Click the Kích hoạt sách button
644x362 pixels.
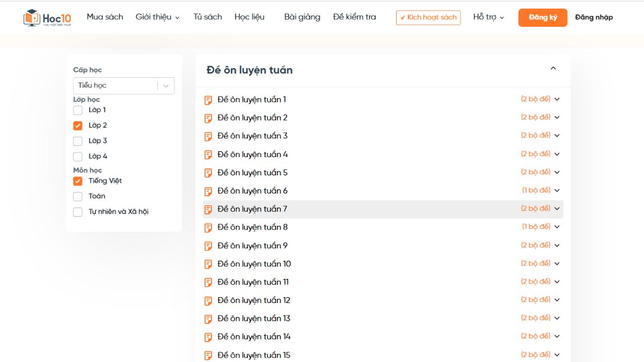(428, 18)
